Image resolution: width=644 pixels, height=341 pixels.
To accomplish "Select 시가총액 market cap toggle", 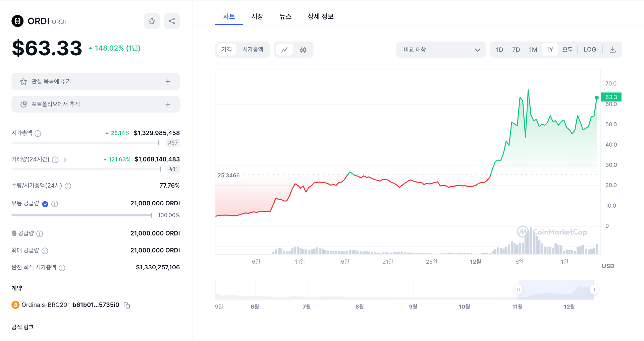I will click(x=253, y=50).
